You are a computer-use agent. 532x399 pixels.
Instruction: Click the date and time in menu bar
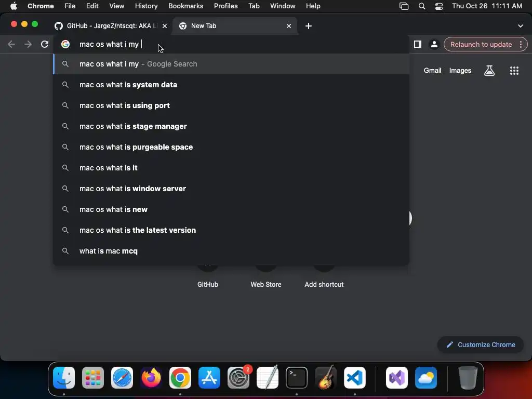pyautogui.click(x=487, y=6)
